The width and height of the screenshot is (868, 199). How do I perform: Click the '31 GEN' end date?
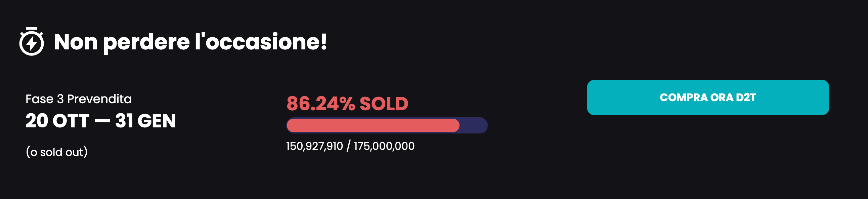pyautogui.click(x=145, y=121)
